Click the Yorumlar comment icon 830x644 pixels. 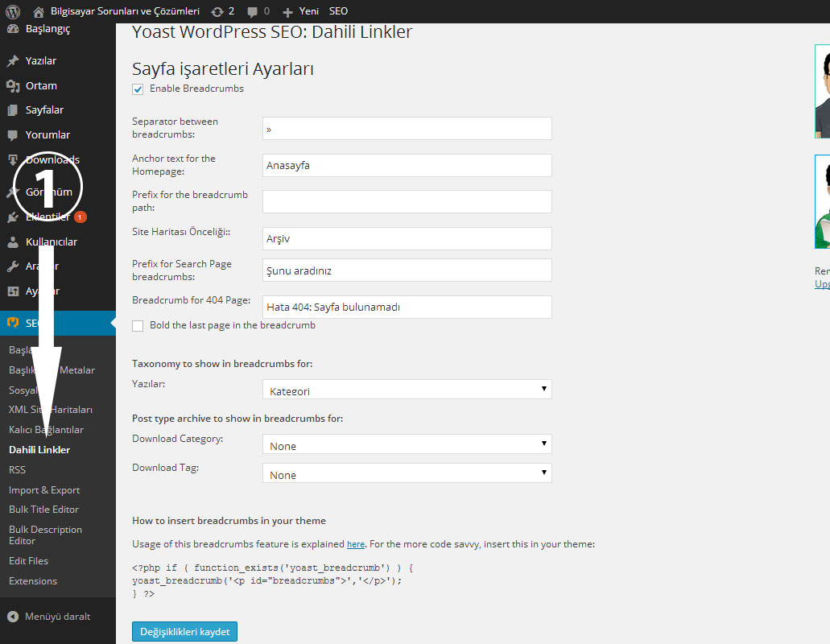[13, 135]
